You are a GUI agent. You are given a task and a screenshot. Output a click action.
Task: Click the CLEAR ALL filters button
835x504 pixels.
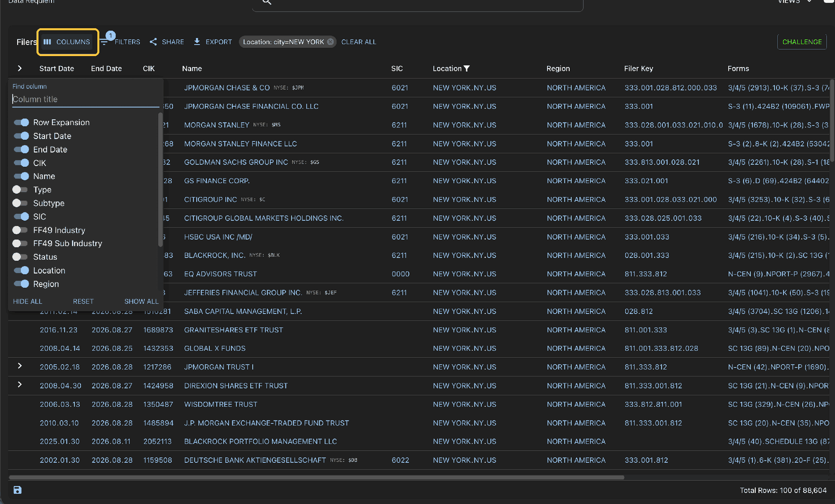359,42
